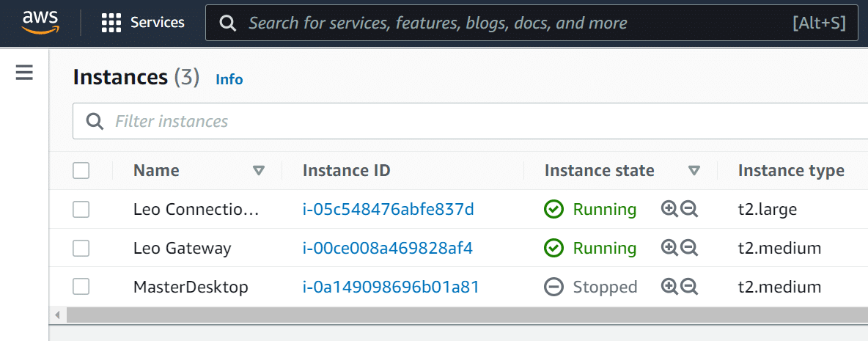
Task: Toggle the hamburger navigation menu
Action: [x=24, y=73]
